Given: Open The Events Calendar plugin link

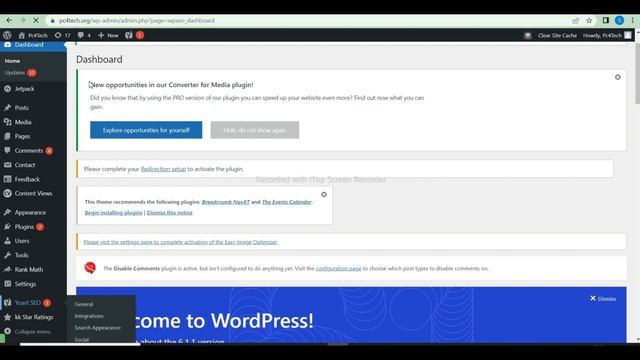Looking at the screenshot, I should click(287, 202).
